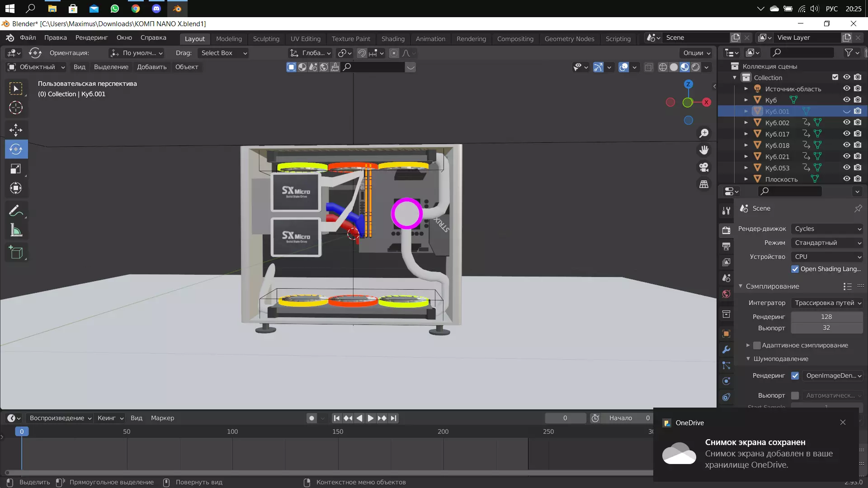
Task: Expand Куб.002 in the outliner
Action: click(746, 122)
